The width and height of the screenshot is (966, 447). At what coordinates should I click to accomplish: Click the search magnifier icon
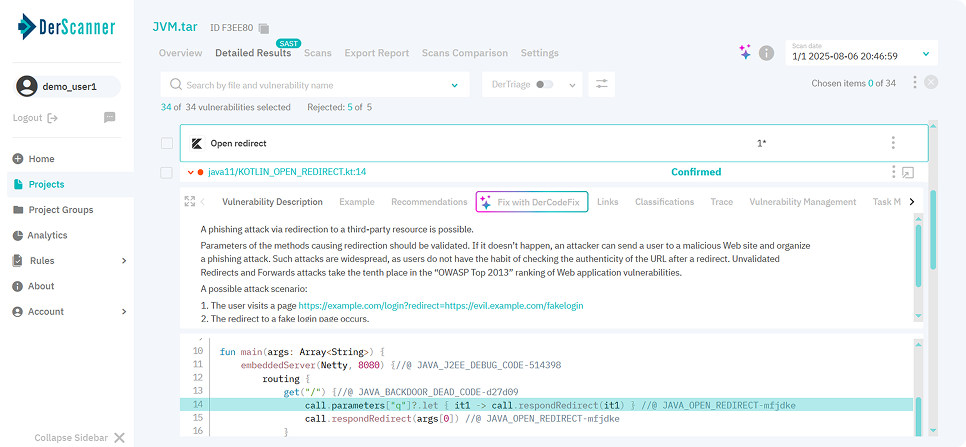[x=176, y=84]
